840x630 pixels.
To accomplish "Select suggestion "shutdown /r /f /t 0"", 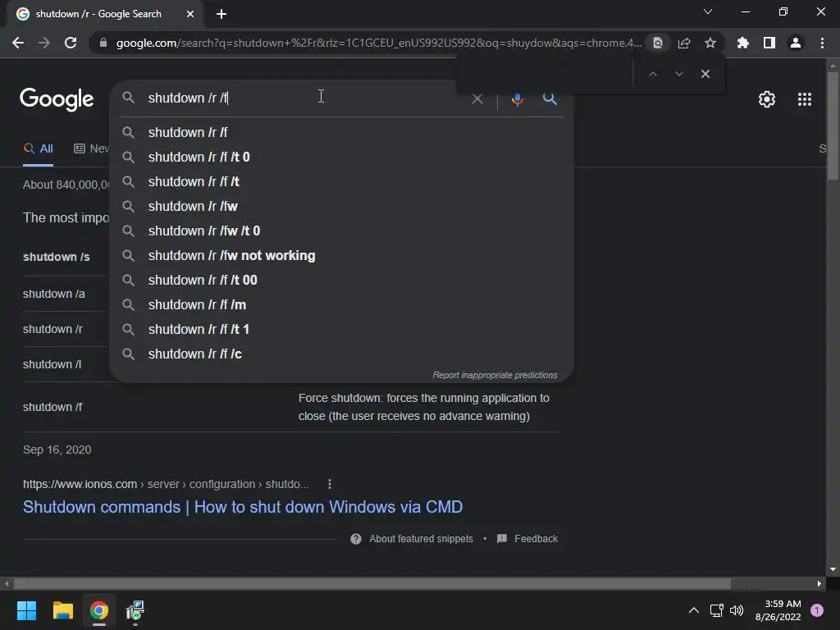I will 341,157.
